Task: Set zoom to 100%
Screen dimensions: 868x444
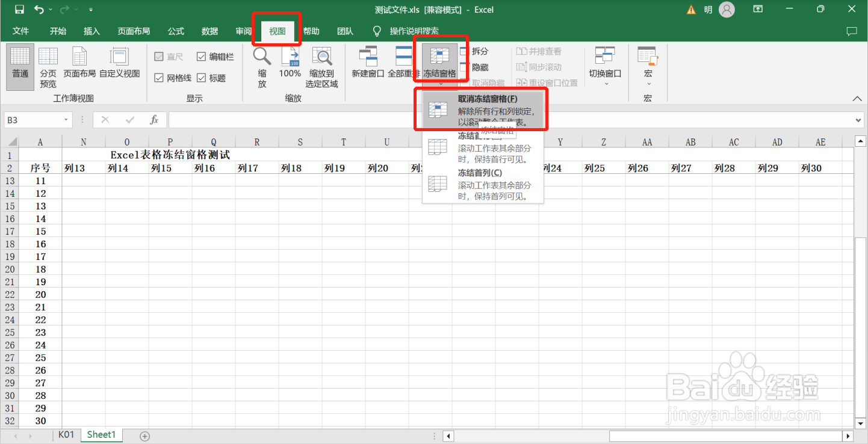Action: point(290,63)
